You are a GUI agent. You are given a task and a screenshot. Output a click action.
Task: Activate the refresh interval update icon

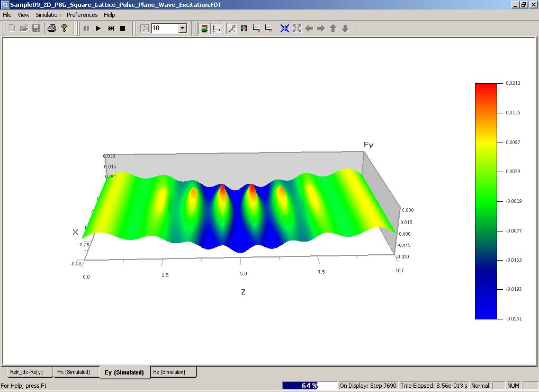(x=145, y=29)
